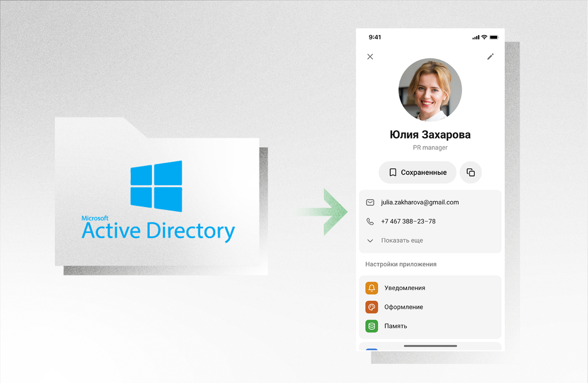Click the envelope email icon
Viewport: 588px width, 383px height.
click(370, 202)
